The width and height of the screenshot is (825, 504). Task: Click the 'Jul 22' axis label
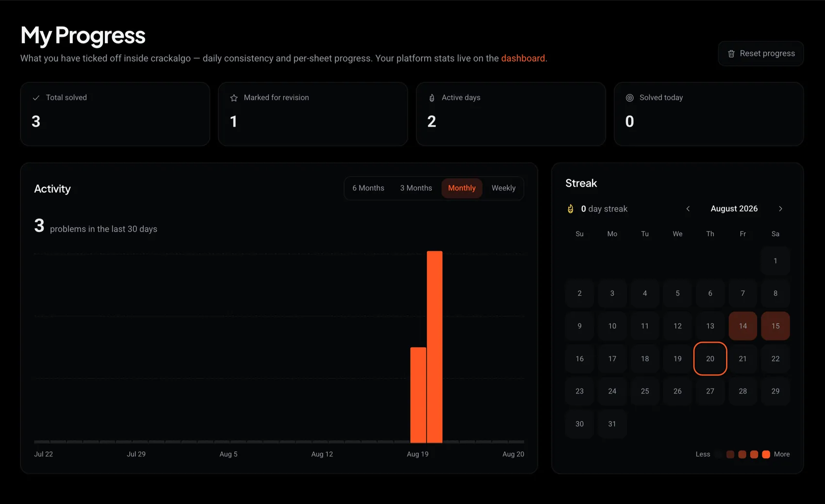[44, 455]
